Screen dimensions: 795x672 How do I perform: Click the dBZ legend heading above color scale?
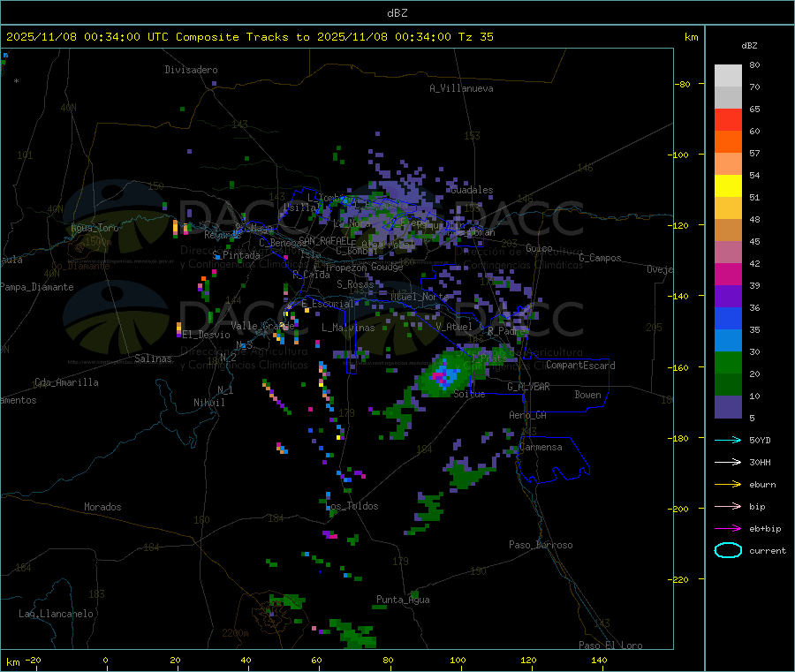tap(749, 46)
